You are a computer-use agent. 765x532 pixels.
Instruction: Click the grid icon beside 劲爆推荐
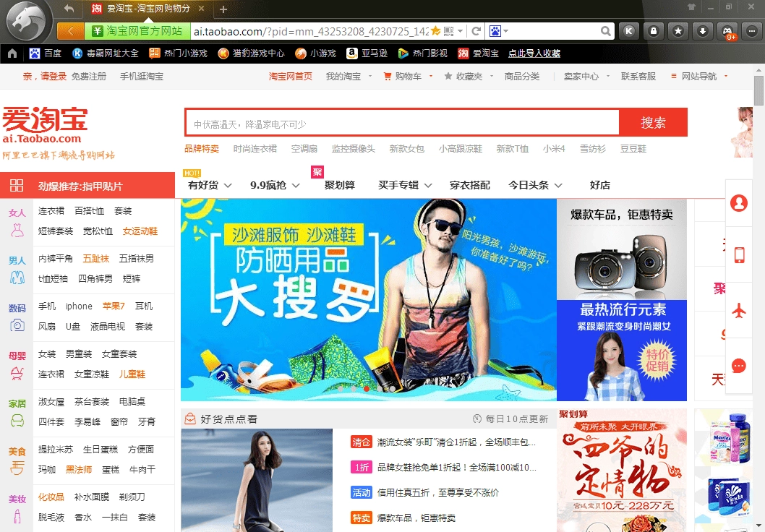pyautogui.click(x=17, y=185)
